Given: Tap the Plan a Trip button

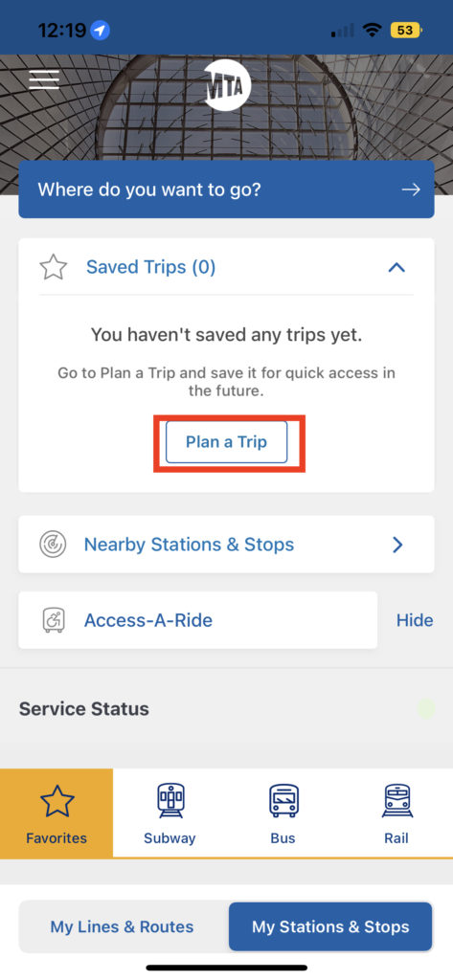Looking at the screenshot, I should pyautogui.click(x=226, y=442).
